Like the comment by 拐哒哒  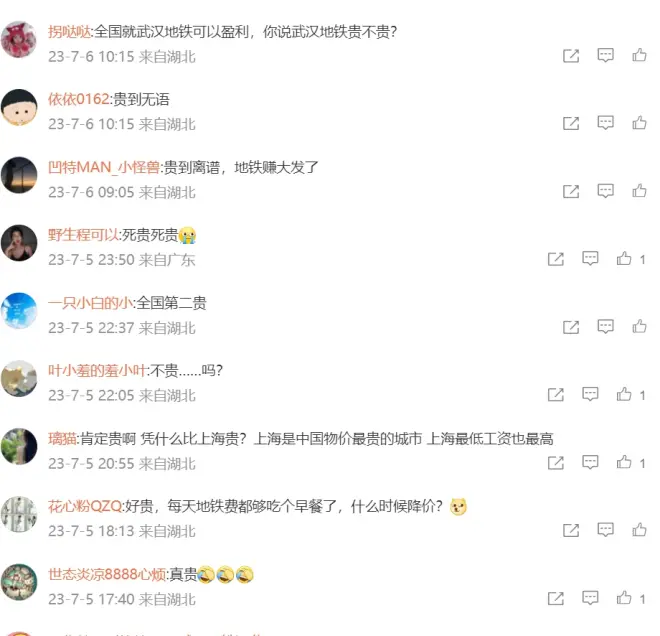tap(639, 55)
